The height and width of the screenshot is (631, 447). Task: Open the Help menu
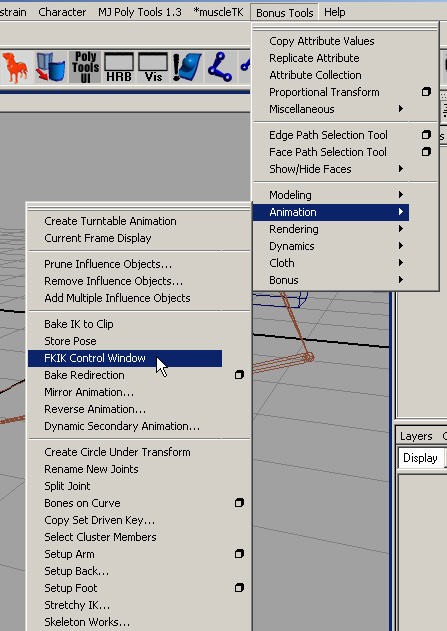[334, 12]
